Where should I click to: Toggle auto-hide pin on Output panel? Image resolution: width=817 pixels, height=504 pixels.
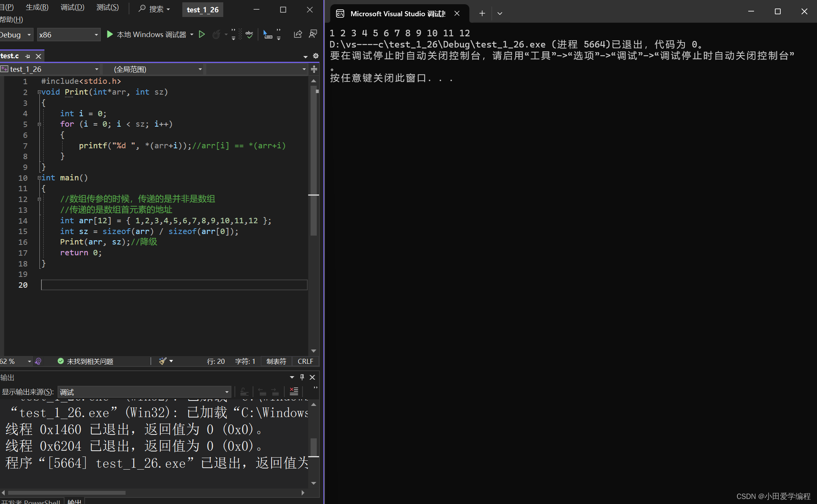[302, 377]
